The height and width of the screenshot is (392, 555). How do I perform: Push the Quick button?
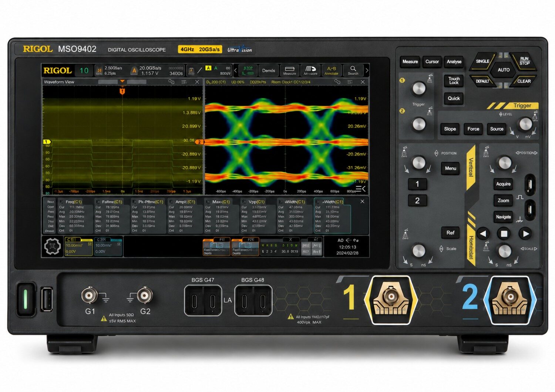(454, 98)
